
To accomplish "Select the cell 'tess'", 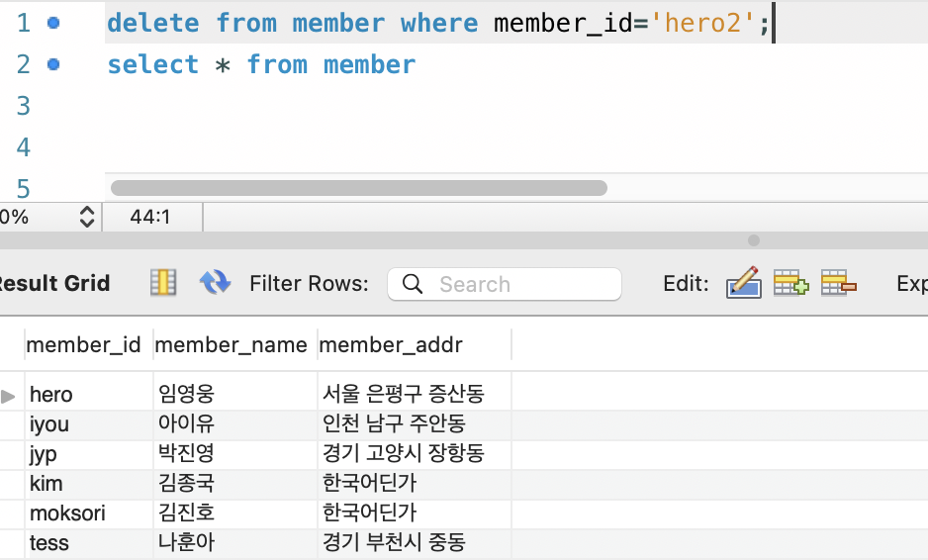I will pos(89,543).
